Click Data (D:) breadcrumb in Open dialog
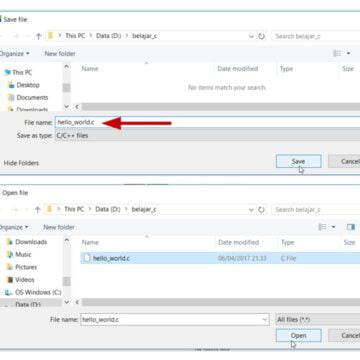Screen dimensions: 360x360 click(x=108, y=209)
